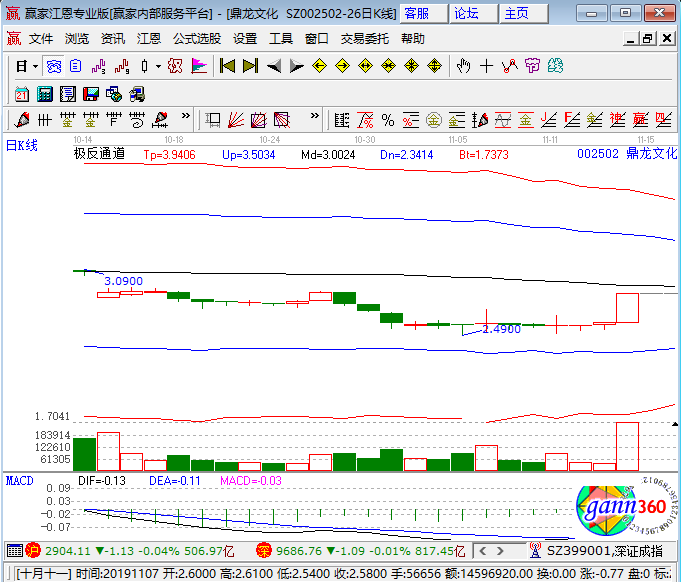
Task: Jump to last bar with skip-forward arrow
Action: [x=251, y=66]
